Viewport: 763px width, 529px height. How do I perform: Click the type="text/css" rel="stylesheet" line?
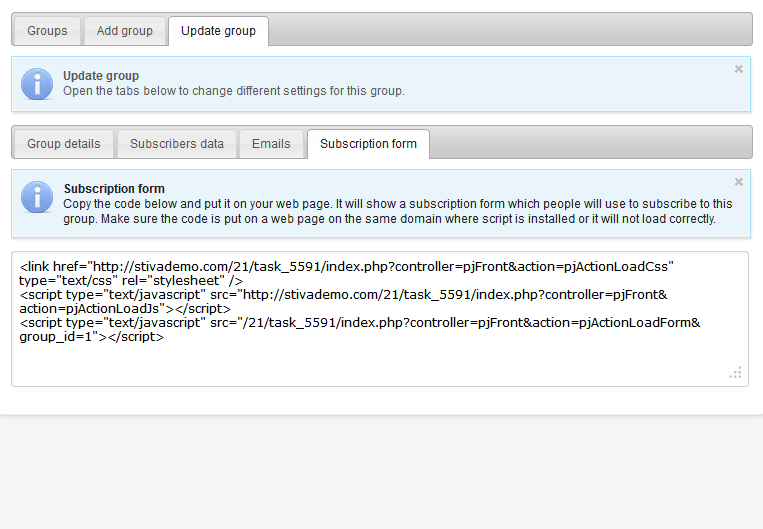point(131,281)
